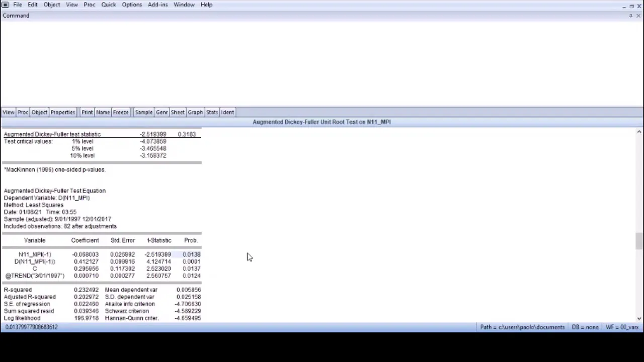Click the series View button
Screen dimensions: 644x362
point(8,112)
